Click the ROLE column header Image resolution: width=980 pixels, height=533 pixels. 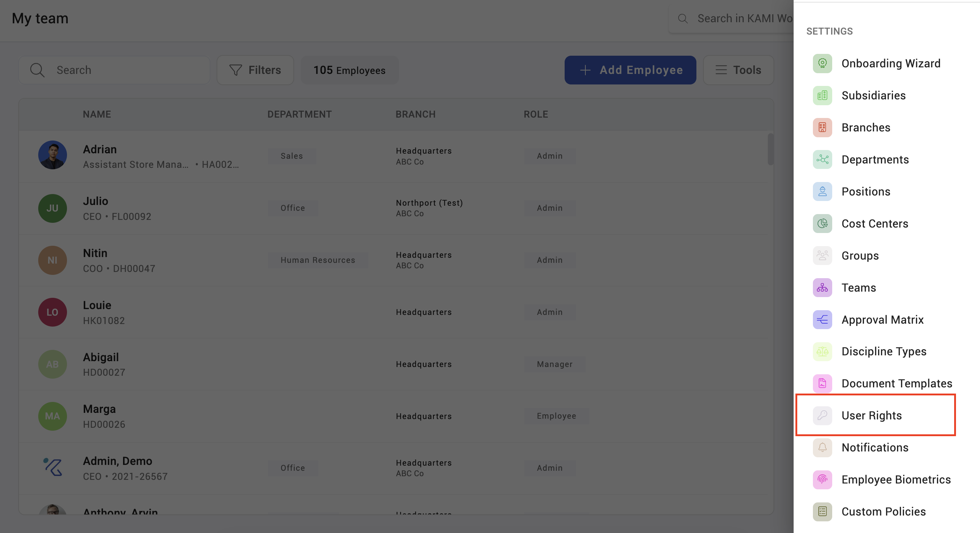[536, 114]
